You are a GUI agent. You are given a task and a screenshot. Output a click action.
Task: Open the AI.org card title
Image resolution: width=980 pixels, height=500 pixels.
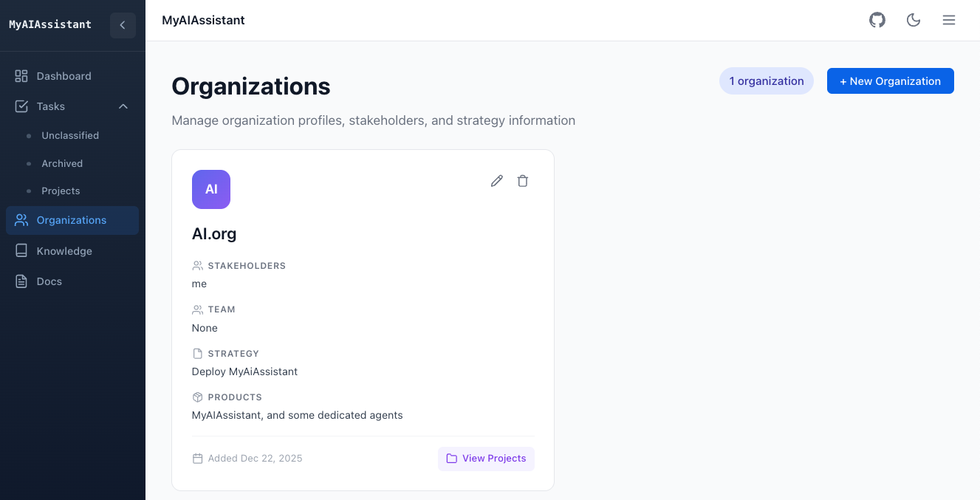coord(214,234)
